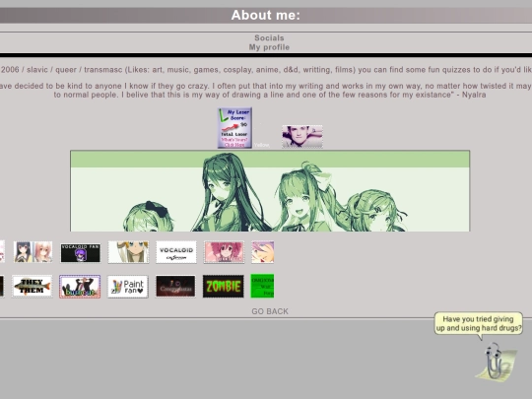This screenshot has height=399, width=532.
Task: Click the man's face stamp
Action: pos(302,136)
